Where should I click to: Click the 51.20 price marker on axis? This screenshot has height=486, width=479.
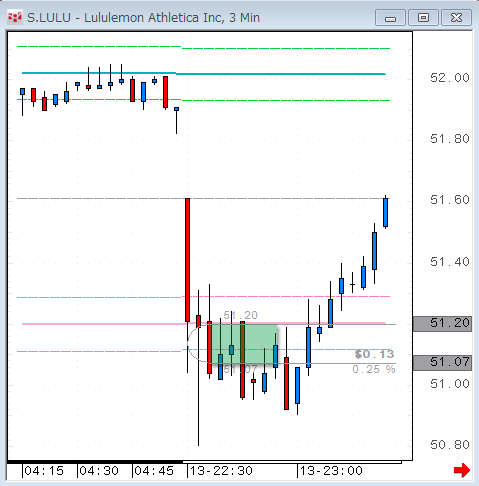442,324
